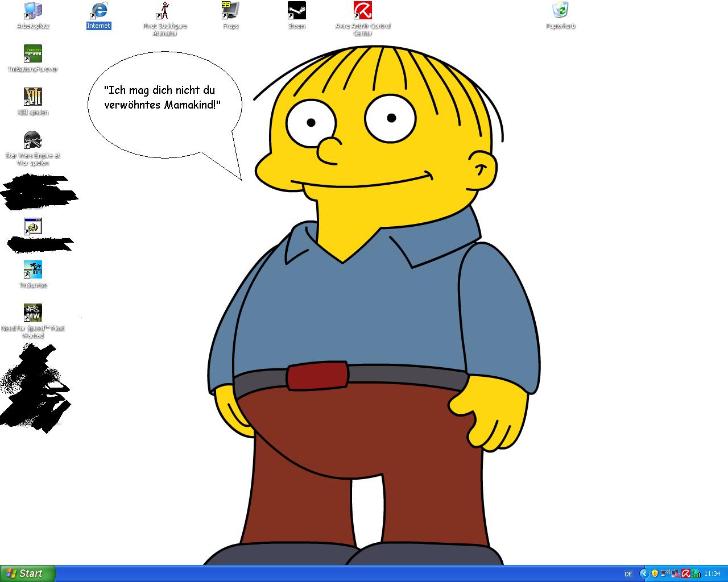Screen dimensions: 728x582
Task: Select the Steam desktop shortcut
Action: coord(296,11)
